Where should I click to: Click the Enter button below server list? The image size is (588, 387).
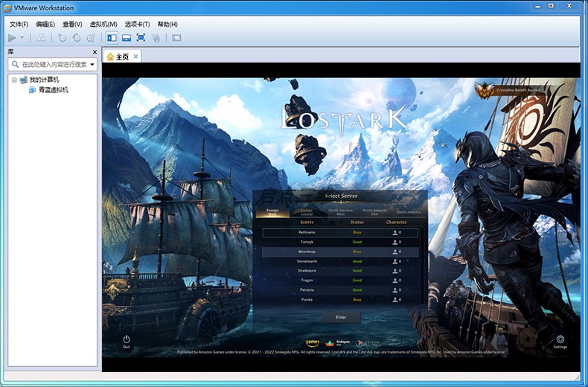pyautogui.click(x=341, y=317)
